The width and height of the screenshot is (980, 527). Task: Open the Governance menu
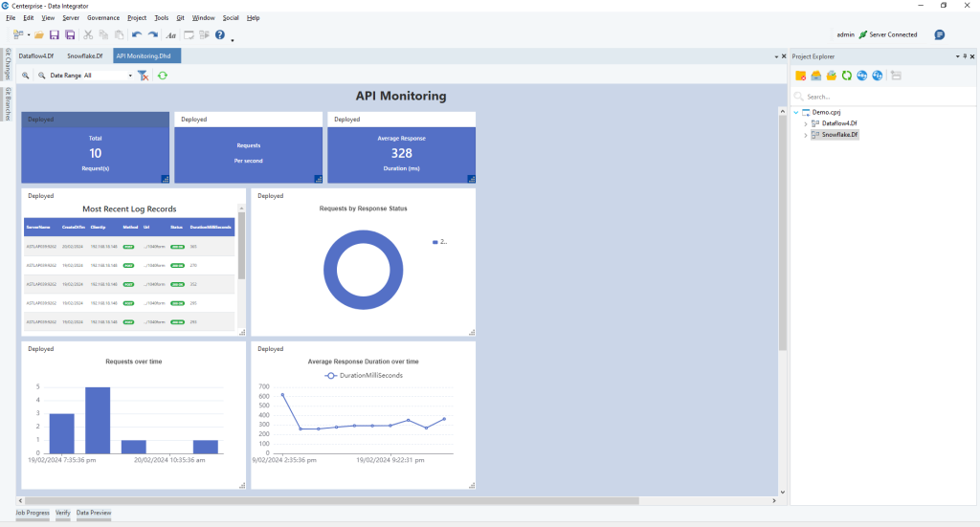(103, 17)
